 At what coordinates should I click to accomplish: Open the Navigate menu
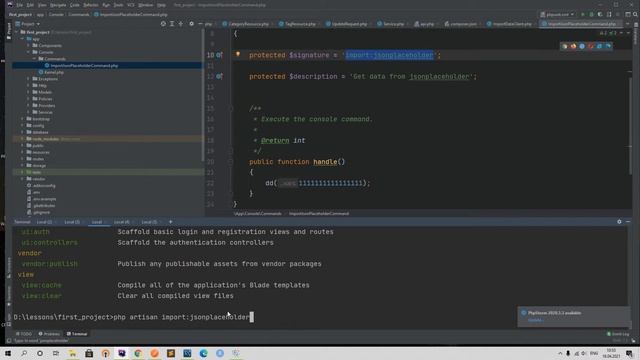(58, 5)
